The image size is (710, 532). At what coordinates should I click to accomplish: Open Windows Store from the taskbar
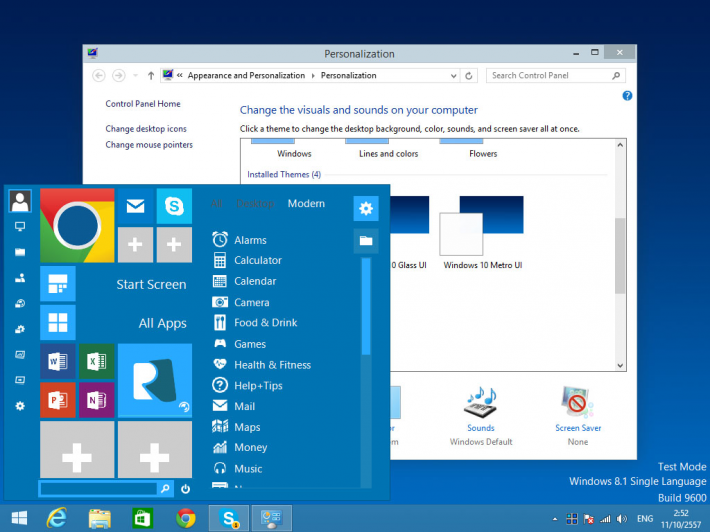point(142,518)
